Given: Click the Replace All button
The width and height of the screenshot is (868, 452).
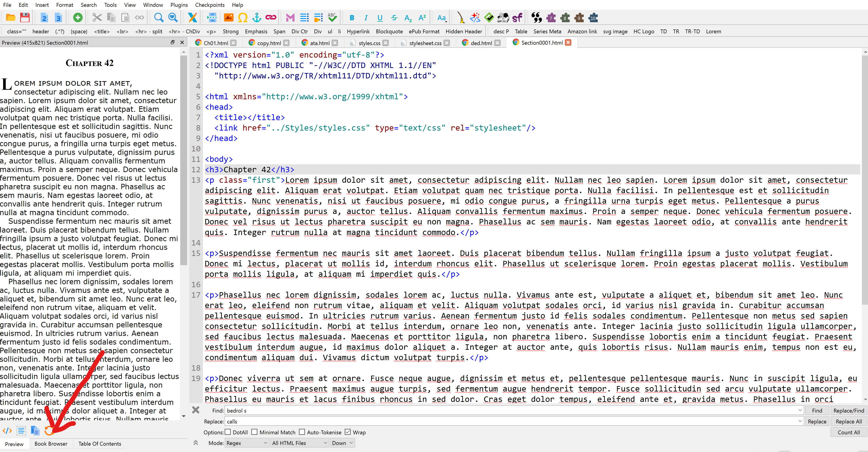Looking at the screenshot, I should click(849, 421).
